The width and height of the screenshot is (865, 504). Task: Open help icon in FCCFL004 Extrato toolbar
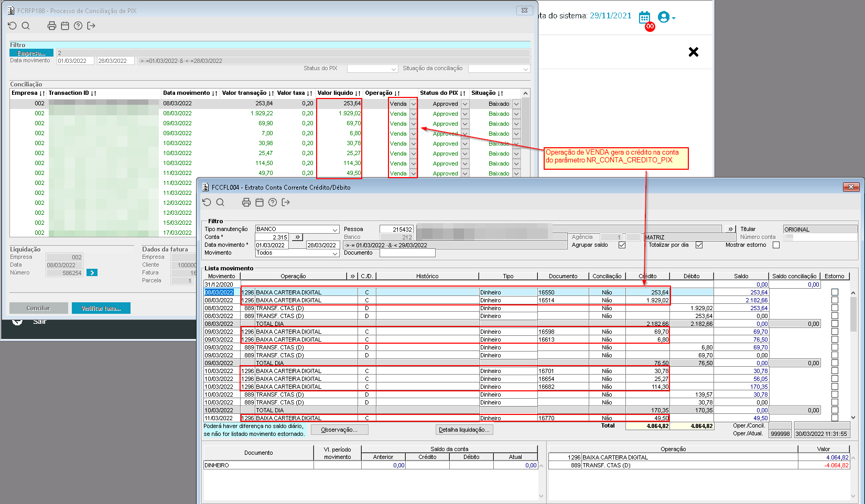click(x=273, y=202)
